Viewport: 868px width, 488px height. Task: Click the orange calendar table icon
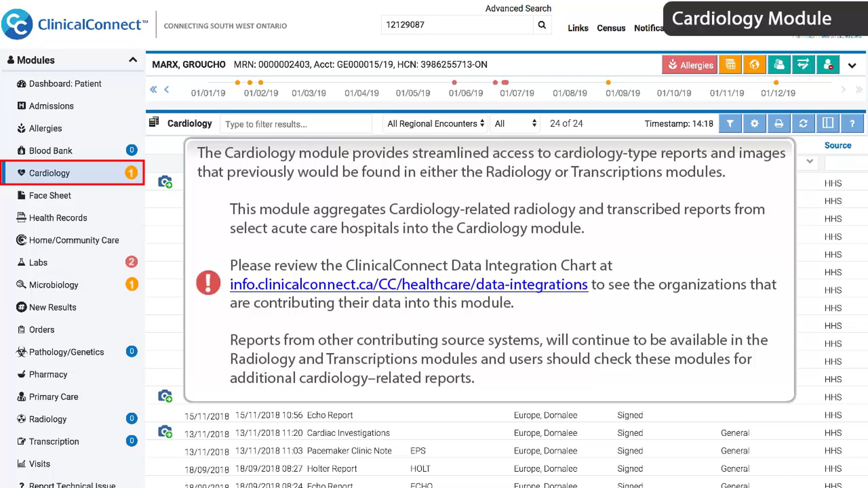point(730,65)
